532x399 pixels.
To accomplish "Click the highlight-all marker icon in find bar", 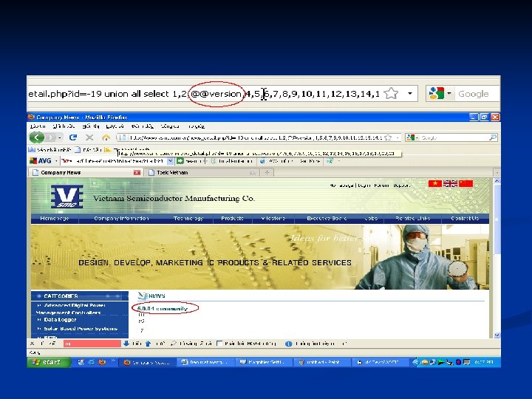I will pos(174,344).
